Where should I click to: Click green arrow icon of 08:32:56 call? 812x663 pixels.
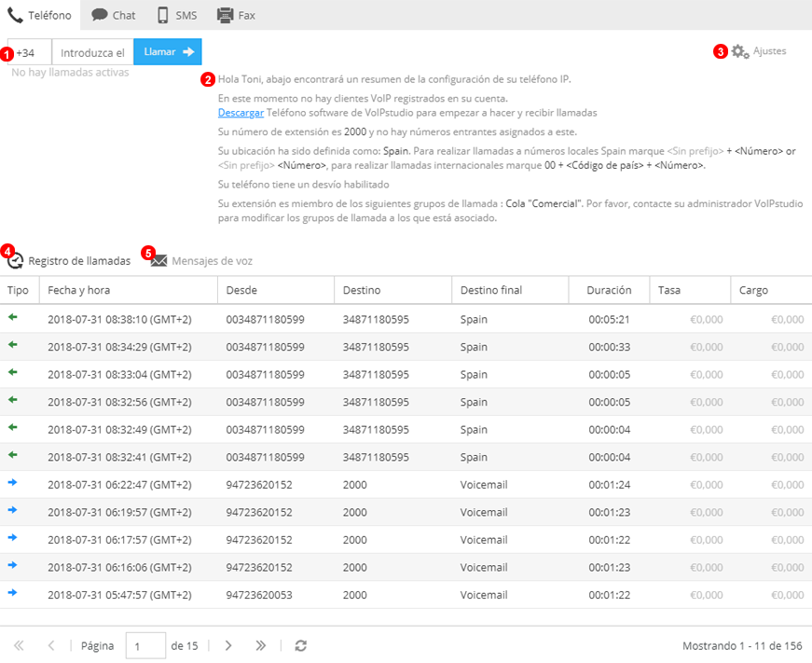[13, 399]
